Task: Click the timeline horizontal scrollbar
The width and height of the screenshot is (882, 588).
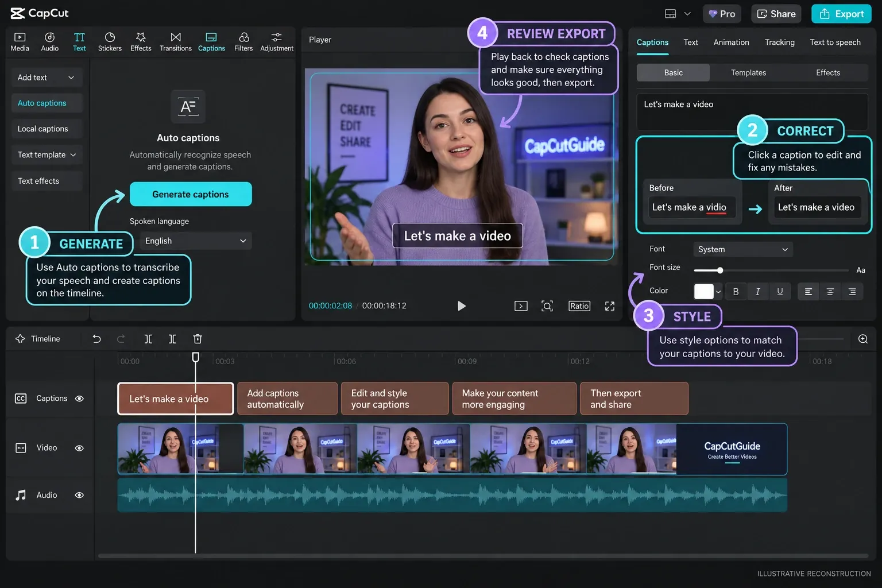Action: click(x=482, y=556)
